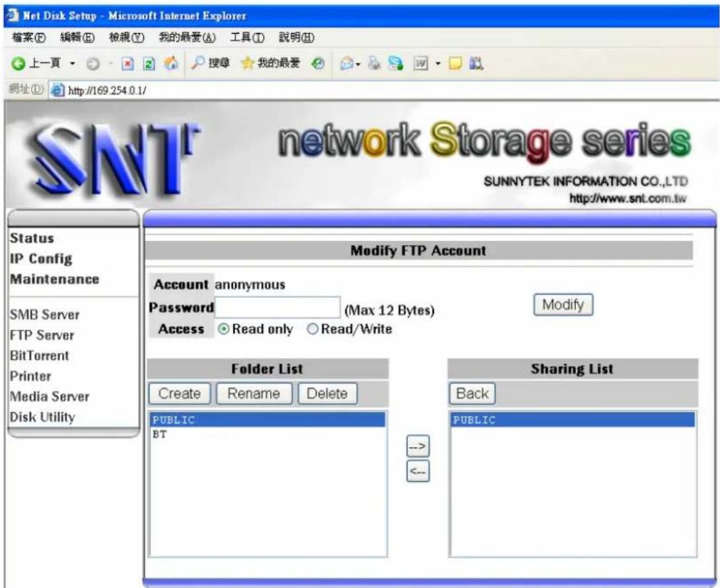Click the page icon beside the address URL
The image size is (720, 588).
(x=57, y=90)
